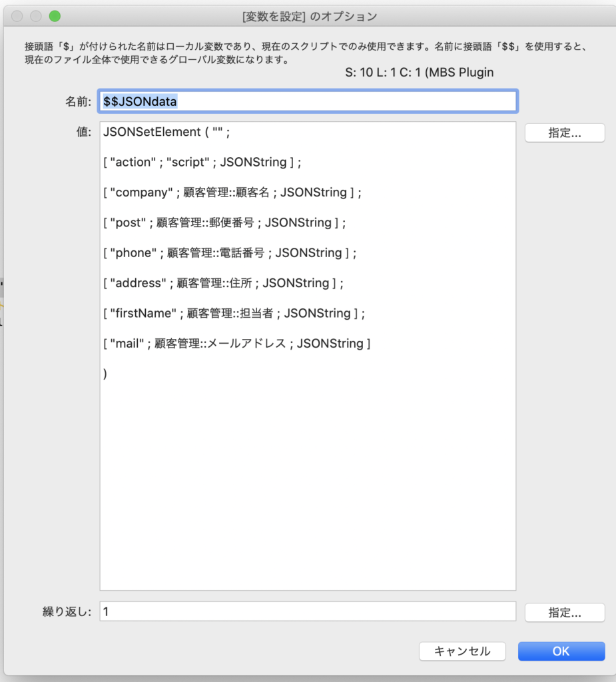The width and height of the screenshot is (616, 682).
Task: Click the green zoom window button
Action: 55,16
